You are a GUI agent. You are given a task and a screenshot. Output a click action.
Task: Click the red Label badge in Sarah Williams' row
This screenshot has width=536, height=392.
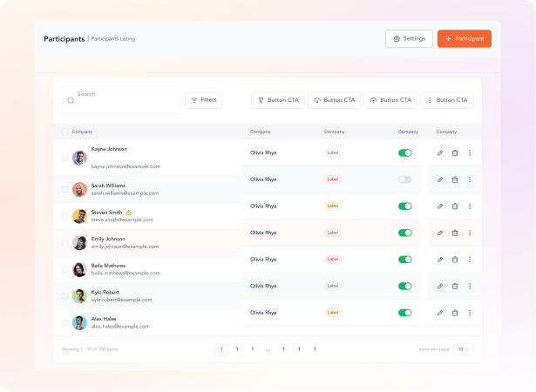(x=333, y=179)
